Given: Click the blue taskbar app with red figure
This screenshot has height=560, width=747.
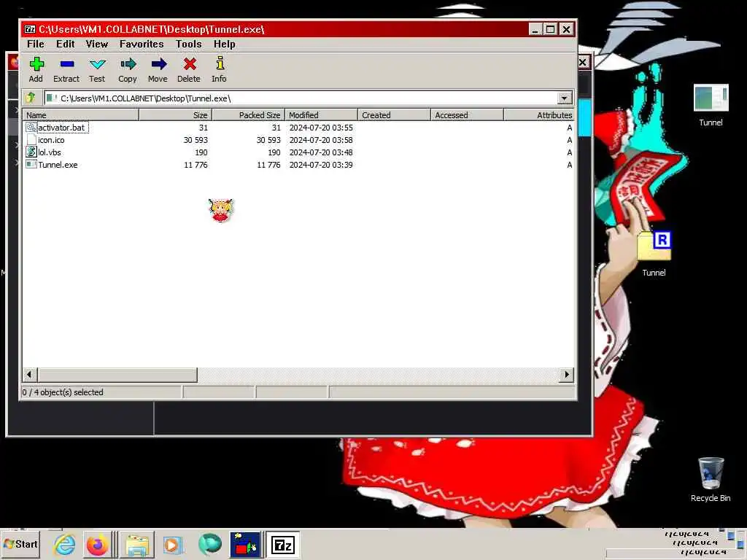Looking at the screenshot, I should click(x=245, y=544).
